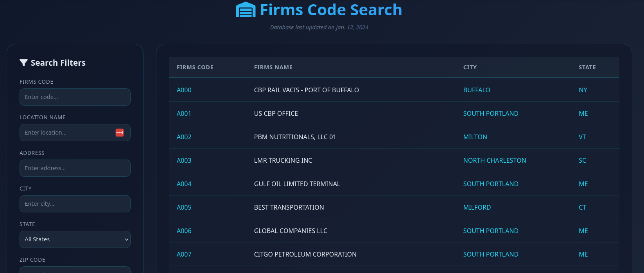Click the STATE column header
This screenshot has height=273, width=644.
(x=587, y=67)
